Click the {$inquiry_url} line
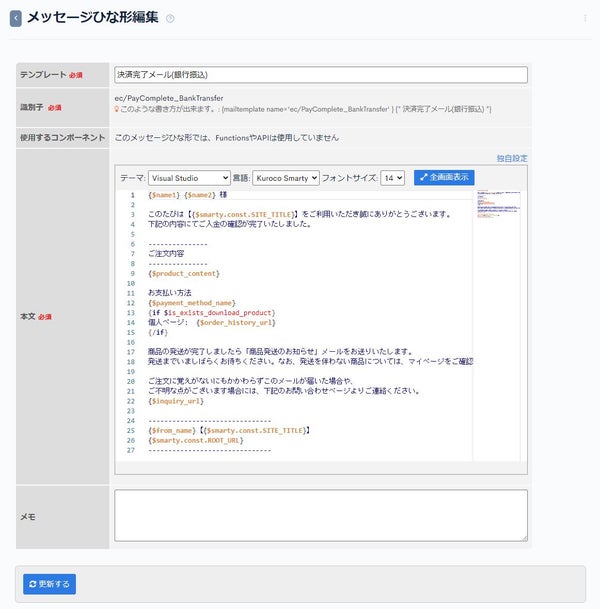The image size is (600, 609). (x=176, y=401)
